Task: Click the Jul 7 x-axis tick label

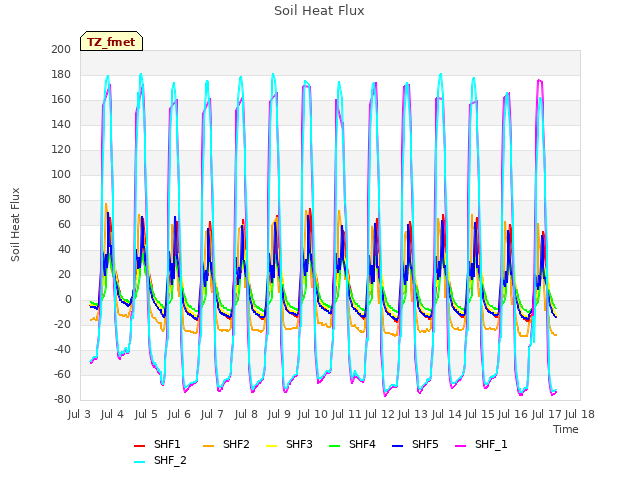Action: [x=212, y=414]
